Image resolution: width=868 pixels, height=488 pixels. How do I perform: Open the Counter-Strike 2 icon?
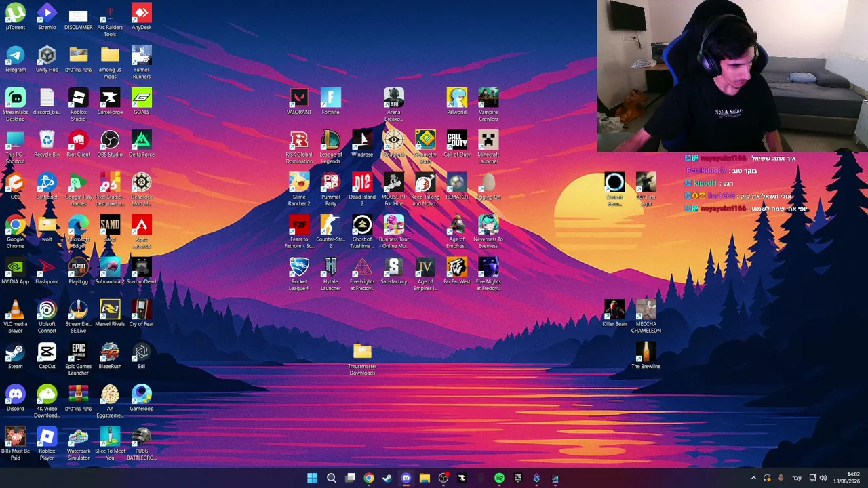tap(330, 232)
